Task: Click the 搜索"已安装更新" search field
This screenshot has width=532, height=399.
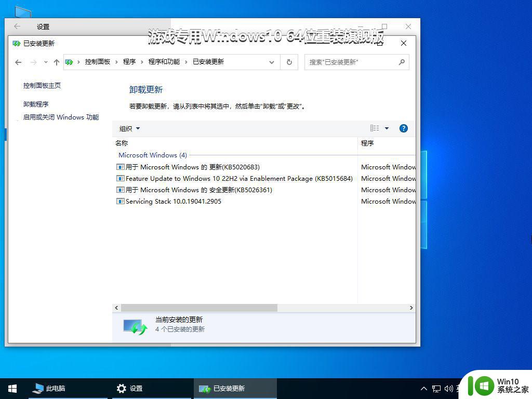Action: [x=351, y=62]
